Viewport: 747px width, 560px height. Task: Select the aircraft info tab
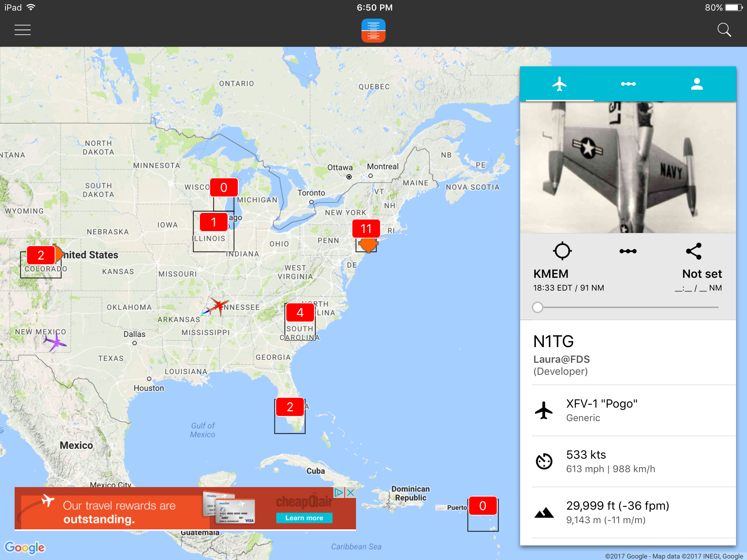560,84
